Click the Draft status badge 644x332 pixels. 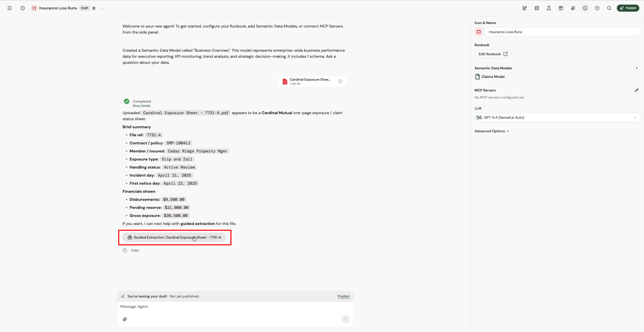85,8
